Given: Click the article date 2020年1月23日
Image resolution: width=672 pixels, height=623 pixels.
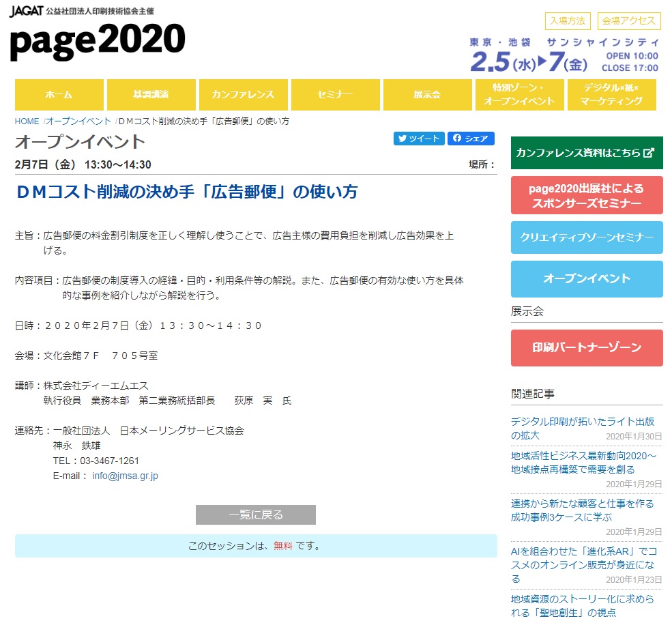Looking at the screenshot, I should [634, 580].
